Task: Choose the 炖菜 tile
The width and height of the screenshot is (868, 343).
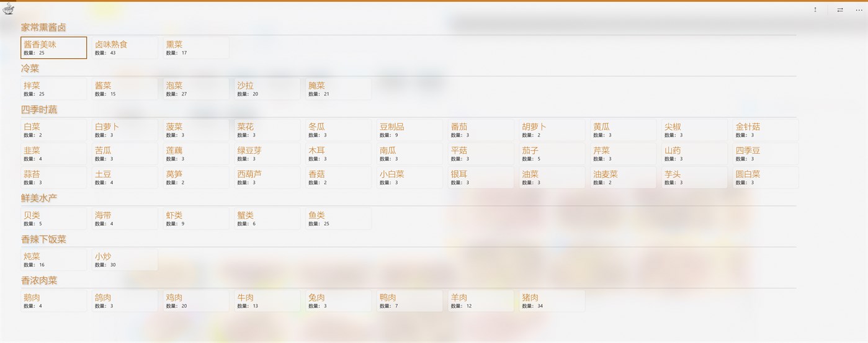Action: click(x=54, y=260)
